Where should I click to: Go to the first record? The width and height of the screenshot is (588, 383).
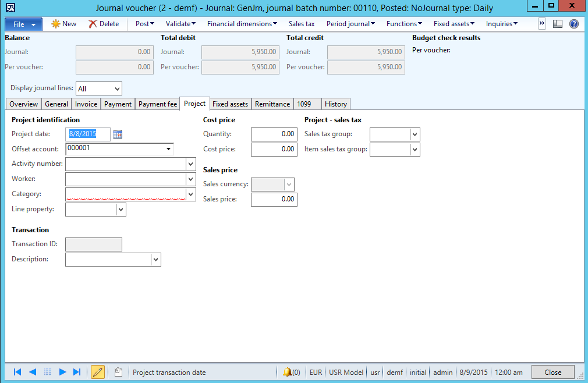pos(17,372)
